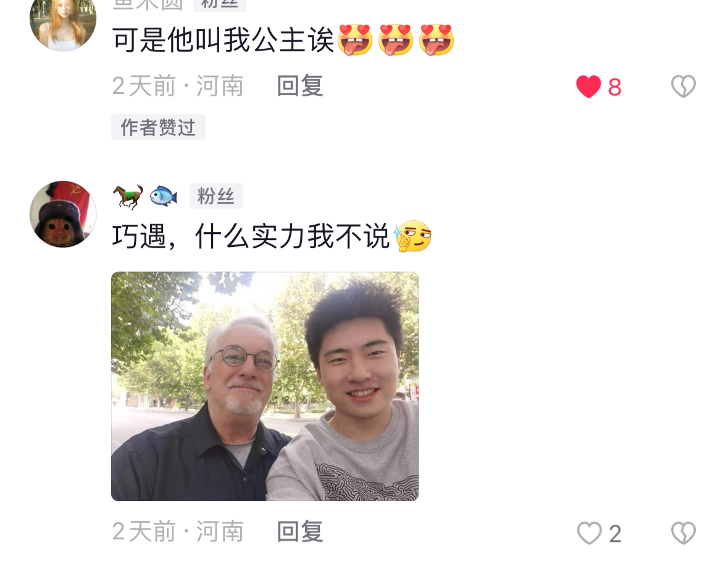The width and height of the screenshot is (728, 566).
Task: Open the attached selfie photo in the comment
Action: [265, 386]
